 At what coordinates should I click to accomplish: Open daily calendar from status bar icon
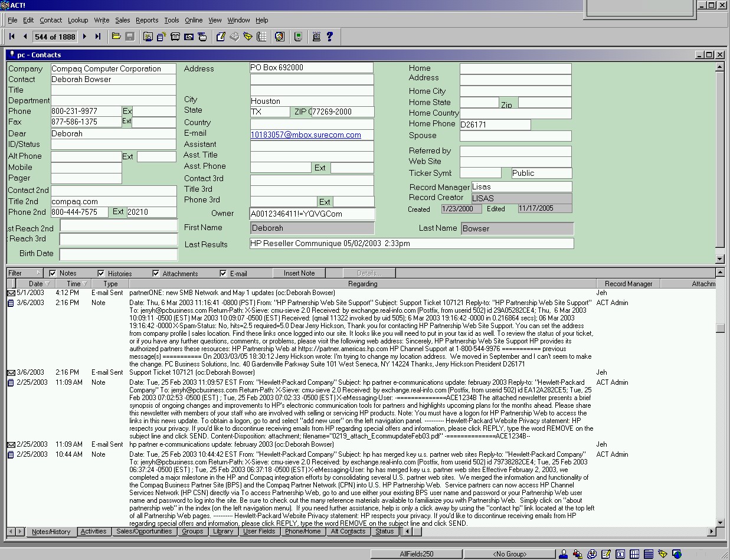620,554
